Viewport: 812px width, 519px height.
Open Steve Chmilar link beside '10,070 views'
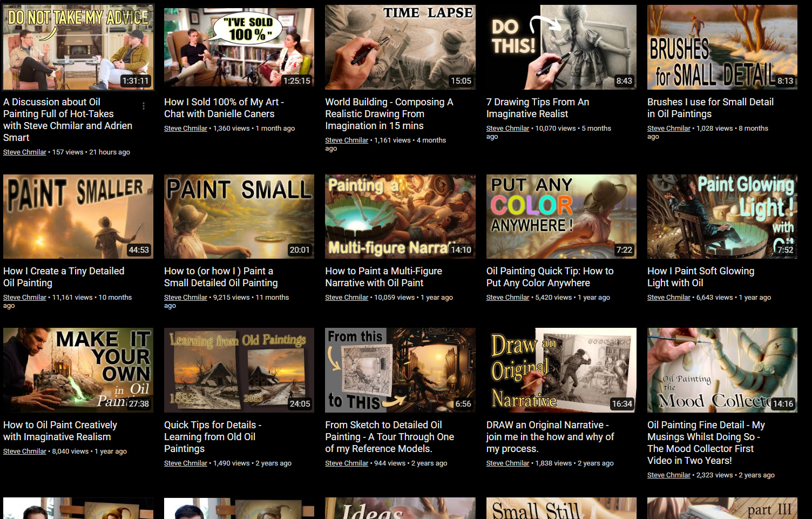coord(508,129)
